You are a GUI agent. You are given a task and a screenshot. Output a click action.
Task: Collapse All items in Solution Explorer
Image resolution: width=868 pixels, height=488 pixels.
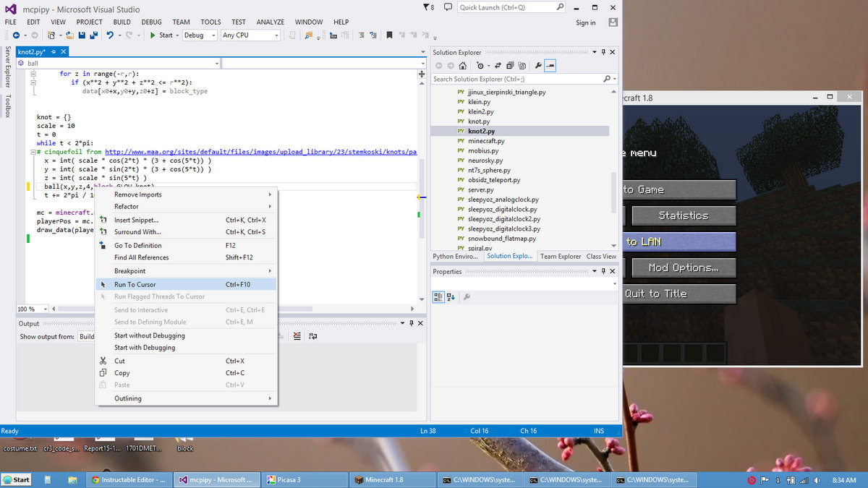click(x=510, y=65)
